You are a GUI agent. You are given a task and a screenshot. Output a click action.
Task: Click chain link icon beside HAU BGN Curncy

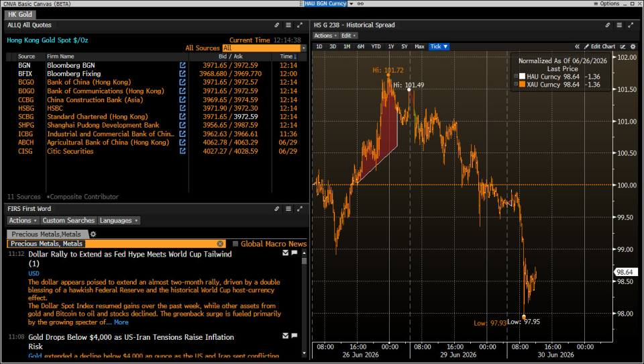click(361, 4)
